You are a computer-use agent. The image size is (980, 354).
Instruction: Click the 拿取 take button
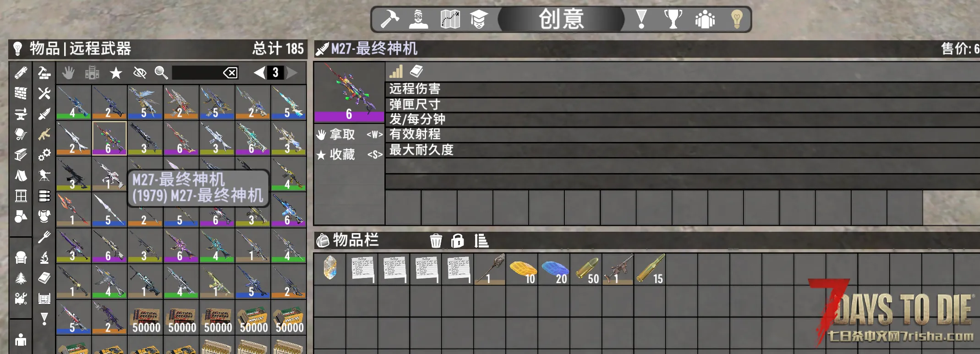pyautogui.click(x=349, y=134)
